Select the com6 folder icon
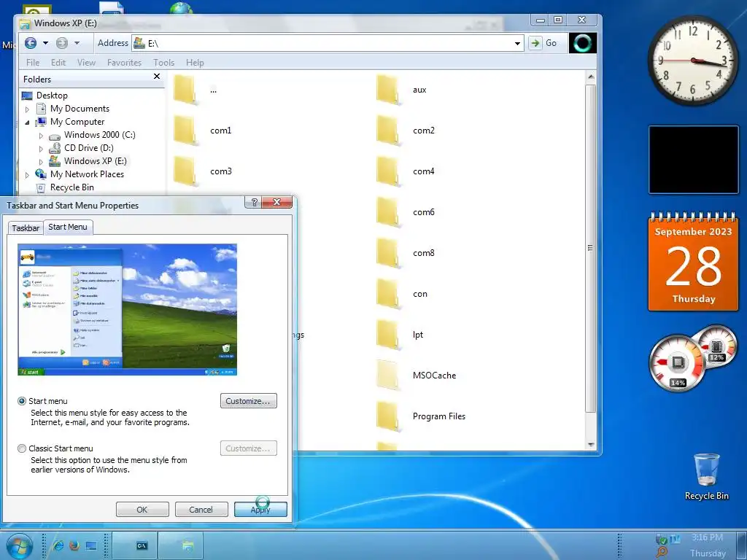 388,212
